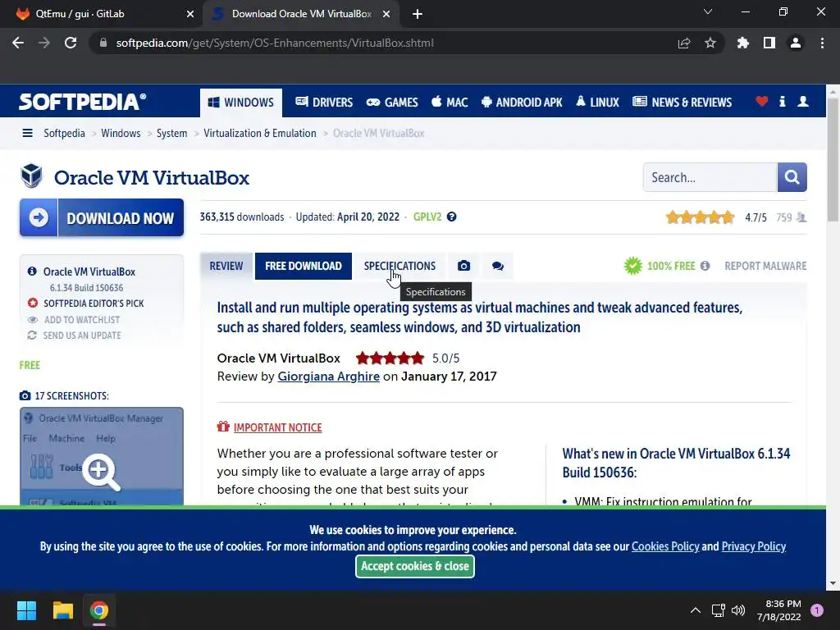Click the Softpedia logo
The width and height of the screenshot is (840, 630).
[x=82, y=102]
